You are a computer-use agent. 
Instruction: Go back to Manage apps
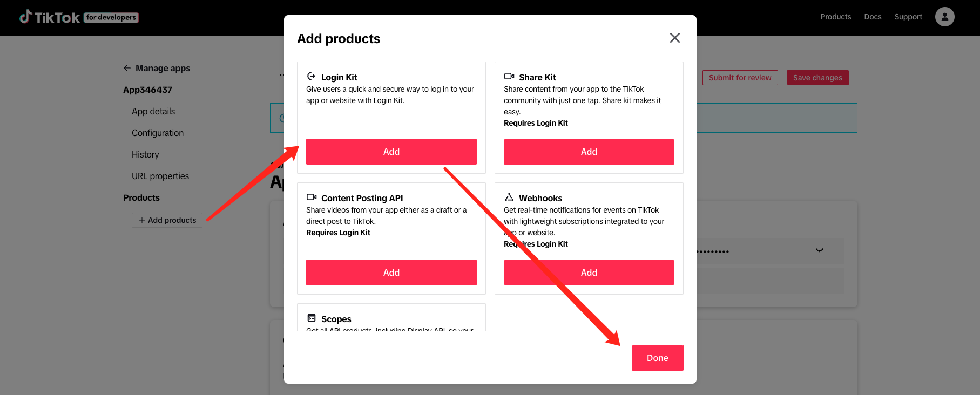click(157, 68)
